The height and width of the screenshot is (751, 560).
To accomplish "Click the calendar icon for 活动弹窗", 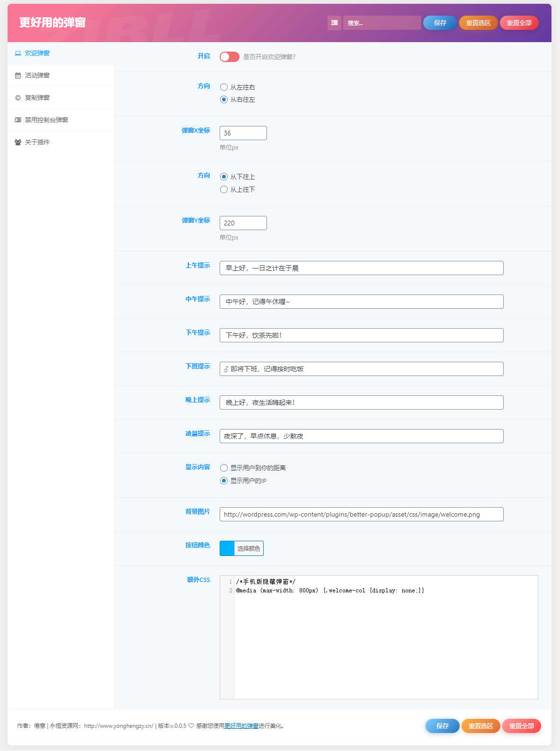I will (x=18, y=75).
